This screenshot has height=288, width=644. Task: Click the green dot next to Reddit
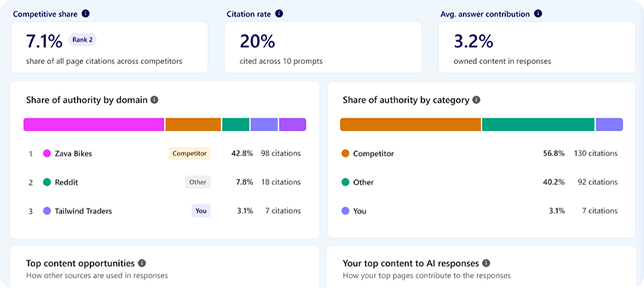(x=47, y=183)
